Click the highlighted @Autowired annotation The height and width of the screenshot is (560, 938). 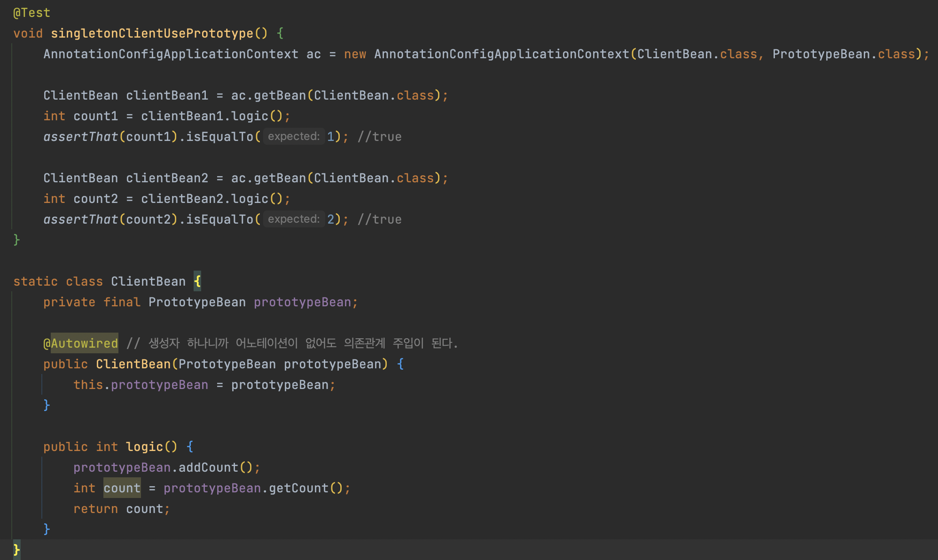(x=80, y=343)
